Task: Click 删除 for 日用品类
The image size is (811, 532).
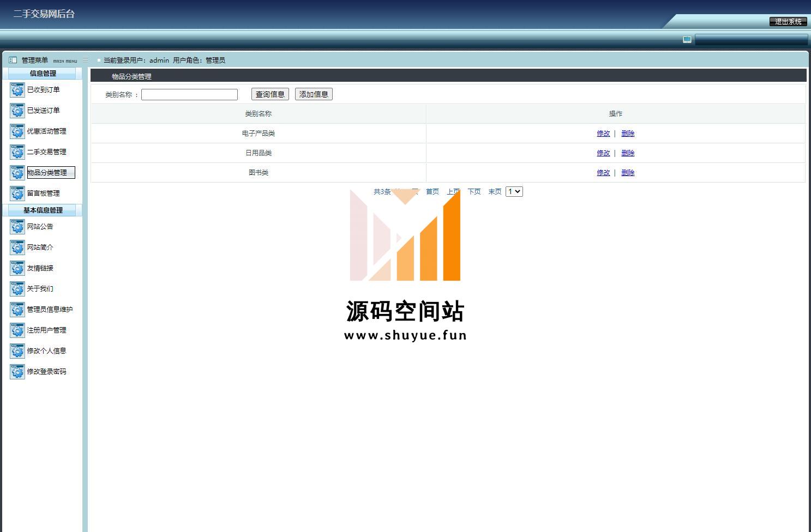Action: tap(628, 153)
